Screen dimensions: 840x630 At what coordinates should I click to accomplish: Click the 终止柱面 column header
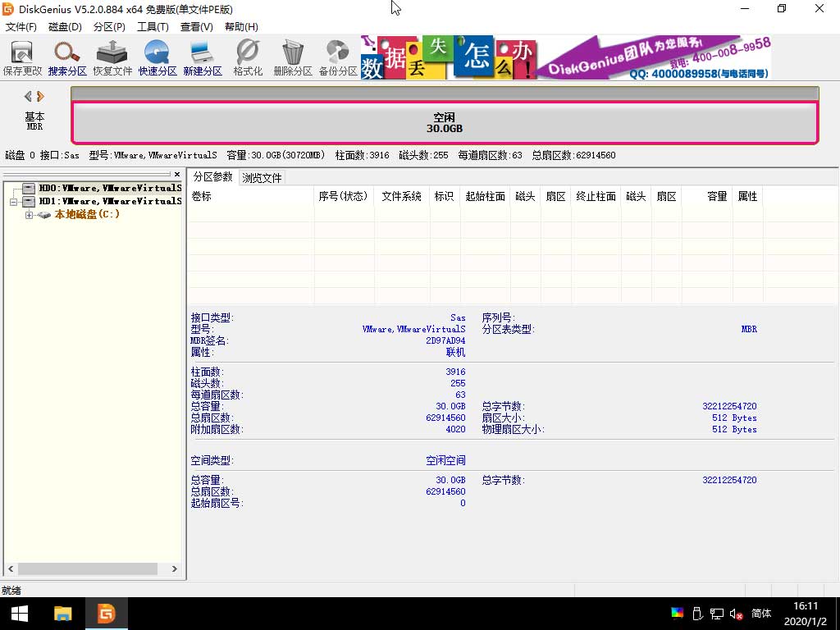[596, 197]
